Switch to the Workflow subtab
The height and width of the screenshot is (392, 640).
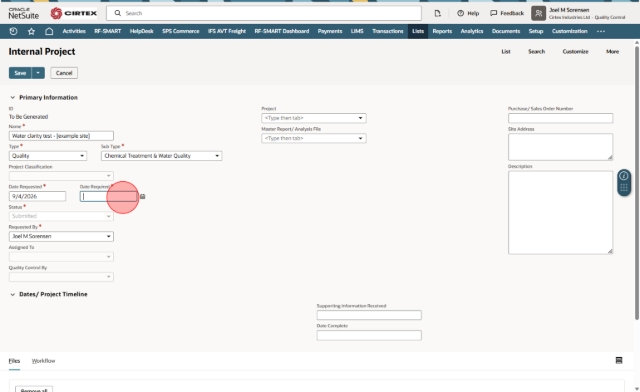43,361
